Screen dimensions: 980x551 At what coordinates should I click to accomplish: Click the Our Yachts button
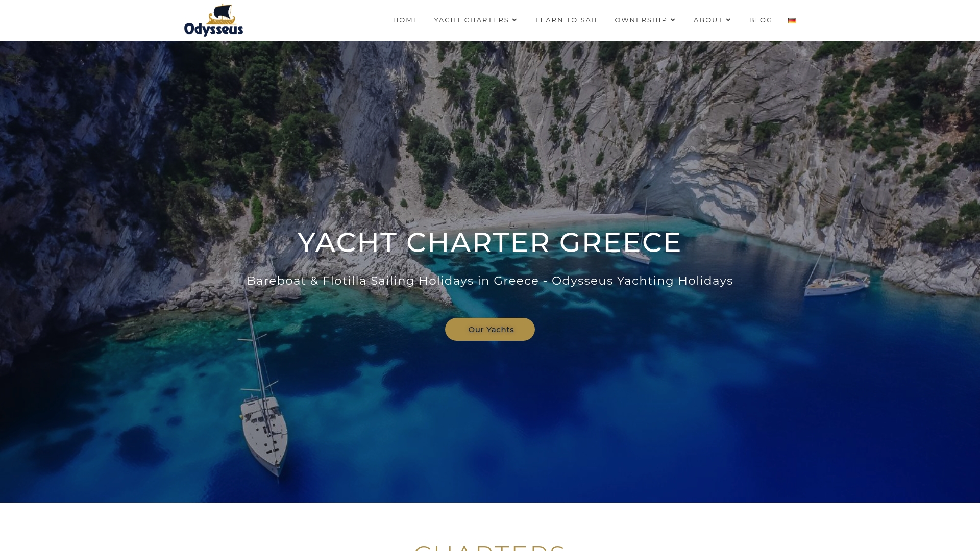pyautogui.click(x=490, y=330)
